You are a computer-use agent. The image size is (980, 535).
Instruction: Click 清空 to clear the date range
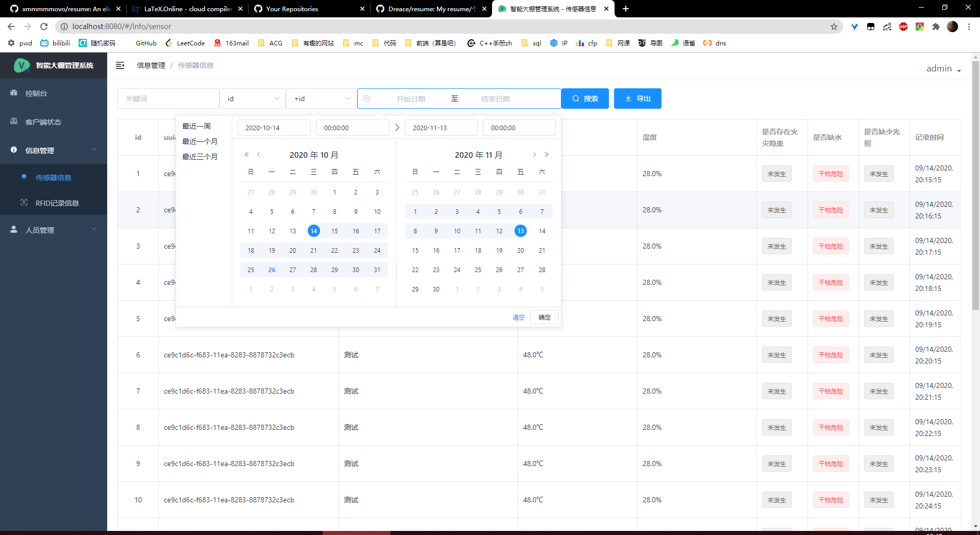pos(519,318)
